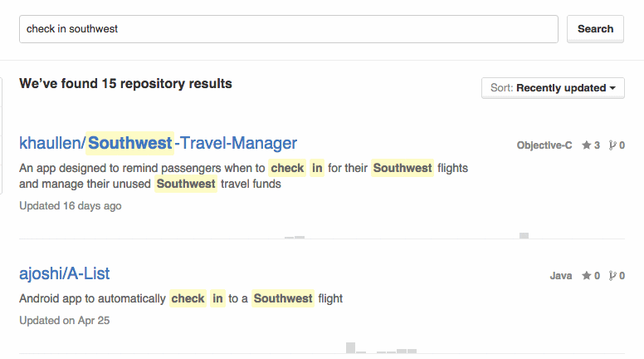Click the star count 3 for Southwest-Travel-Manager
Viewport: 644px width, 359px height.
point(597,145)
